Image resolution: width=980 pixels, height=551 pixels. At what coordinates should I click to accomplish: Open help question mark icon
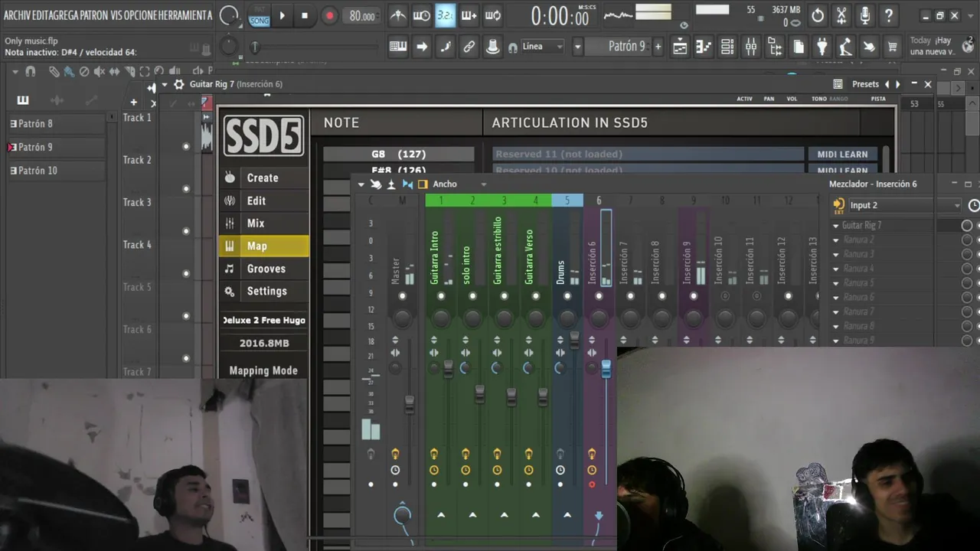coord(889,15)
